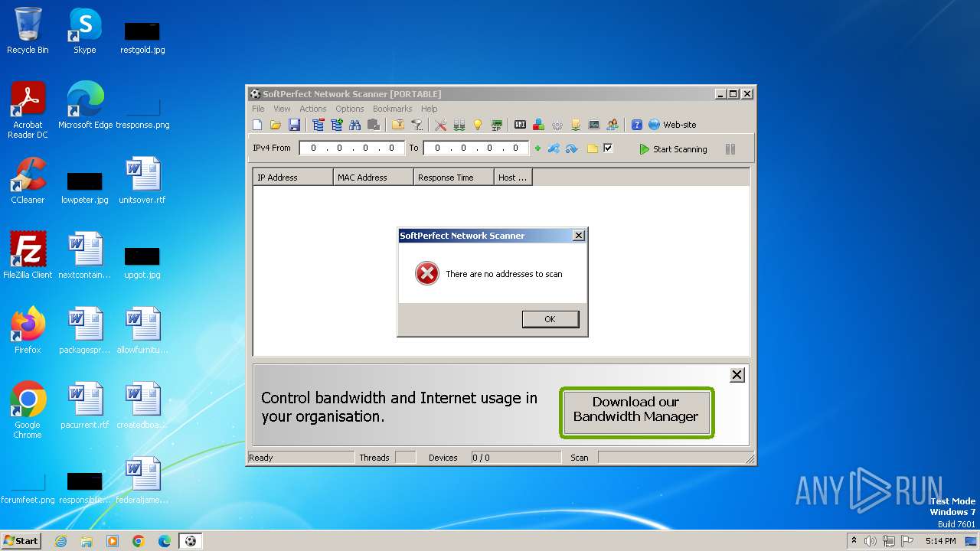Select the Recycle Bin desktop icon
The height and width of the screenshot is (551, 980).
tap(28, 31)
